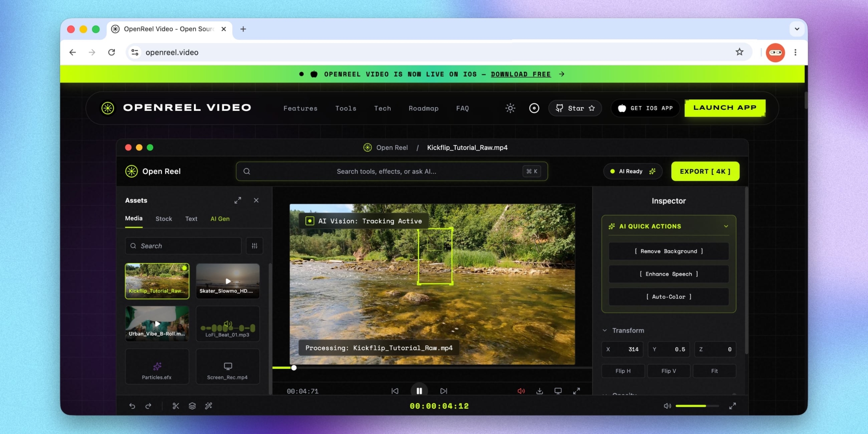Toggle the red preview mute speaker
This screenshot has height=434, width=868.
click(x=521, y=391)
